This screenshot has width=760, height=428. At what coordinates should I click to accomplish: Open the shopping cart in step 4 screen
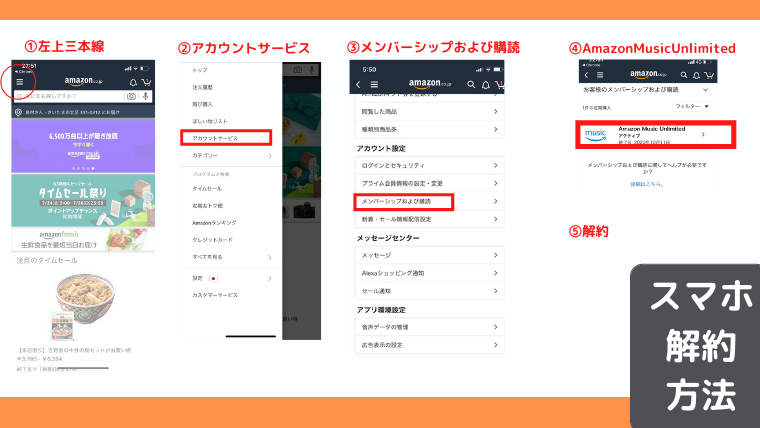click(709, 75)
